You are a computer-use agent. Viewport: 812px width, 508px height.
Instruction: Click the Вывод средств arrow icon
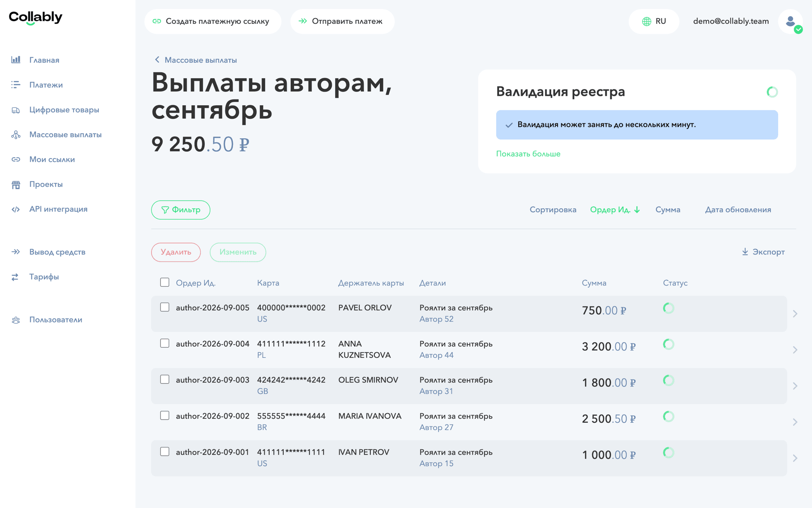tap(16, 252)
